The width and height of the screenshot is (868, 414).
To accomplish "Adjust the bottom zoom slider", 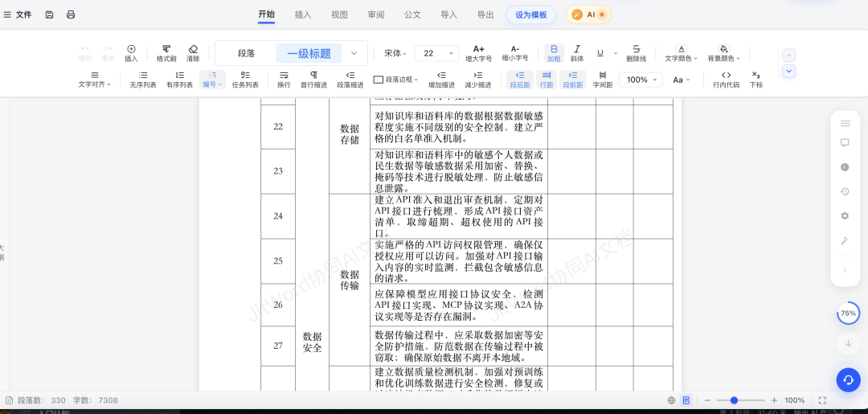I will [740, 400].
